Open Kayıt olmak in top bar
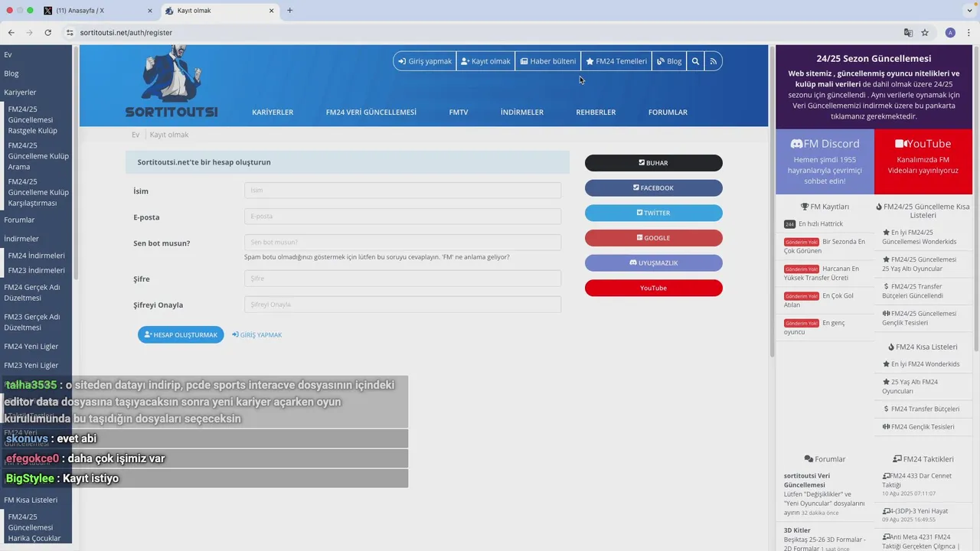Screen dimensions: 980x551 click(485, 61)
